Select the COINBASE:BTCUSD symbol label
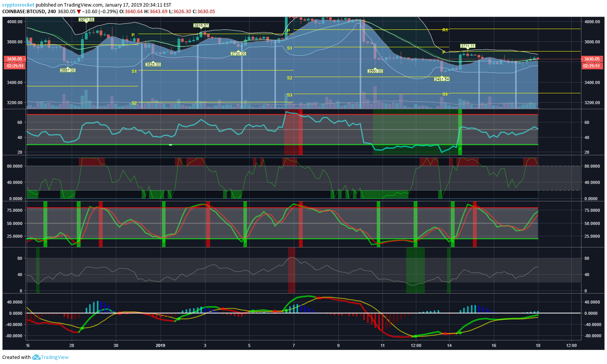The image size is (607, 364). click(x=23, y=12)
